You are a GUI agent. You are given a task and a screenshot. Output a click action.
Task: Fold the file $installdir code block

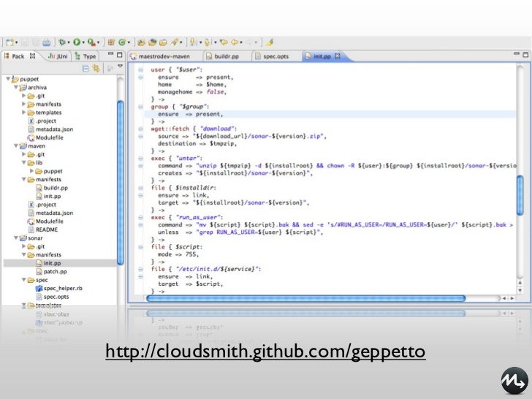[x=140, y=188]
